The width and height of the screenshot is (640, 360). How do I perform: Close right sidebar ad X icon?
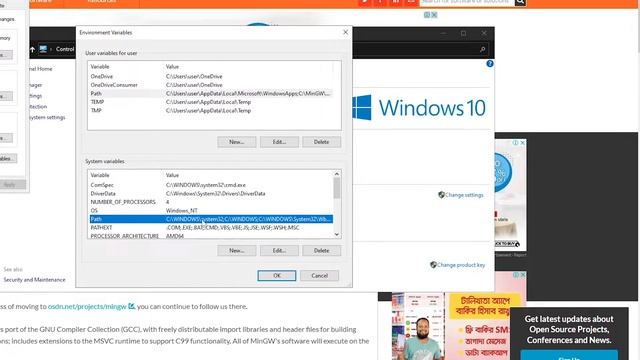[522, 143]
